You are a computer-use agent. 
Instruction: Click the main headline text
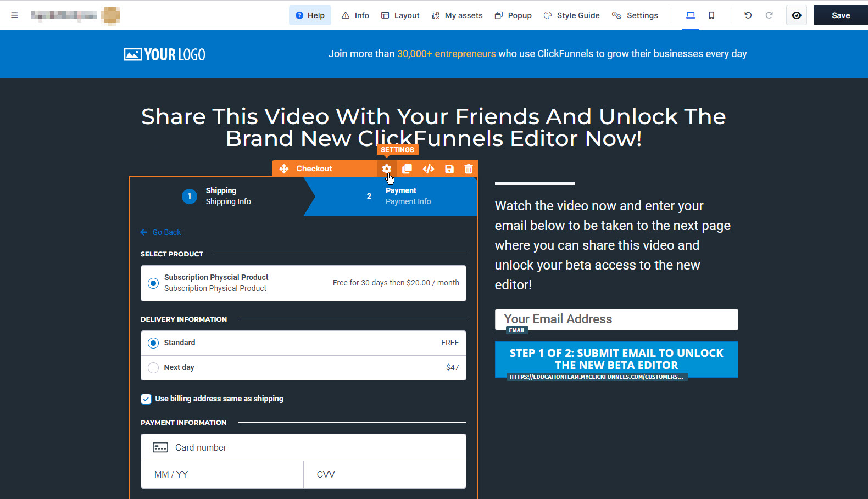(x=433, y=127)
